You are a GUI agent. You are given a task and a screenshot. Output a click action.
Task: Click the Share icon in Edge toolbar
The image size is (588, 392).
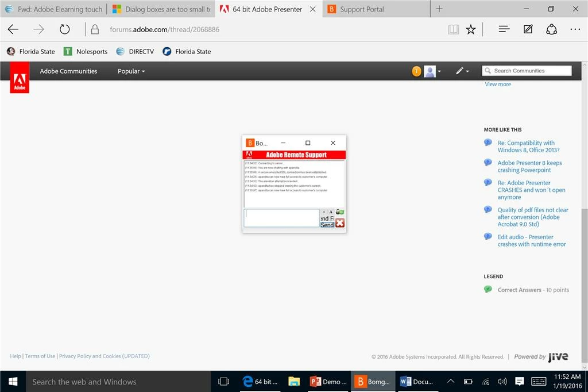click(551, 29)
